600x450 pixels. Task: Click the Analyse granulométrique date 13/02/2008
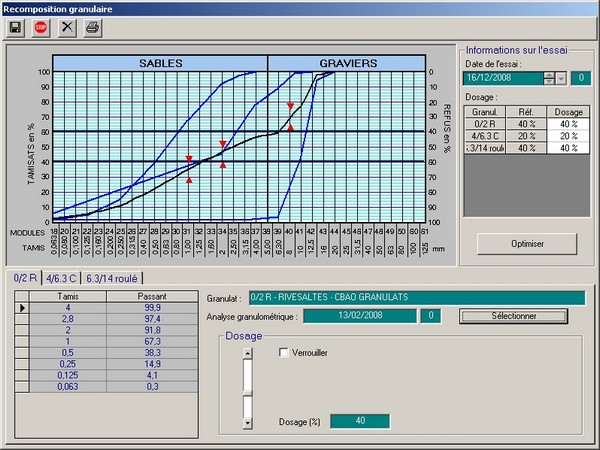[358, 315]
